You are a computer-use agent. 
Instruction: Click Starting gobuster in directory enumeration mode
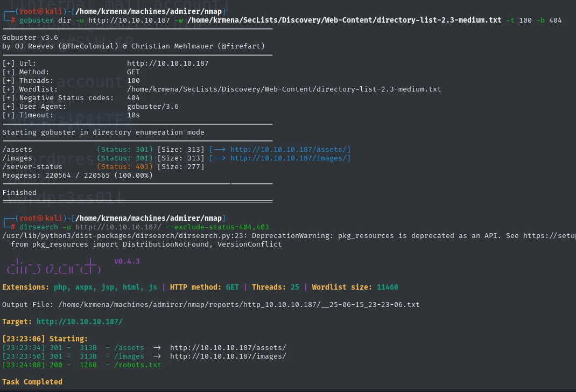[103, 132]
